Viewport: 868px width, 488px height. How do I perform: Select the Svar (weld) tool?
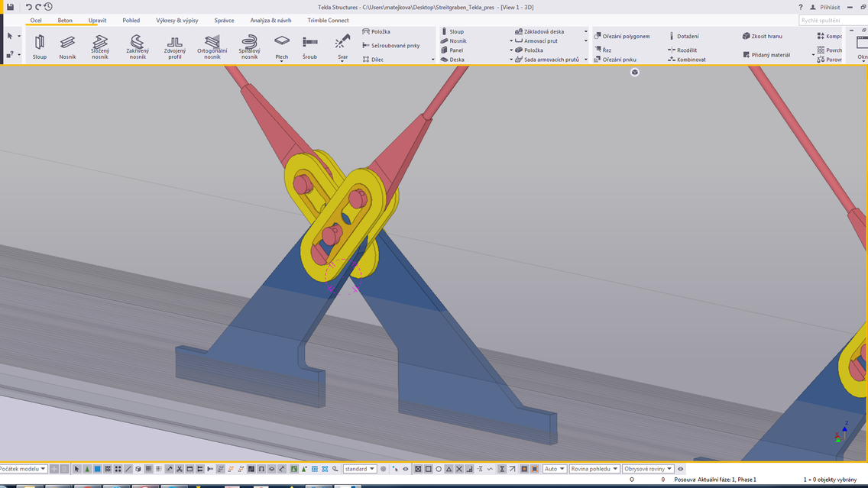[x=342, y=47]
